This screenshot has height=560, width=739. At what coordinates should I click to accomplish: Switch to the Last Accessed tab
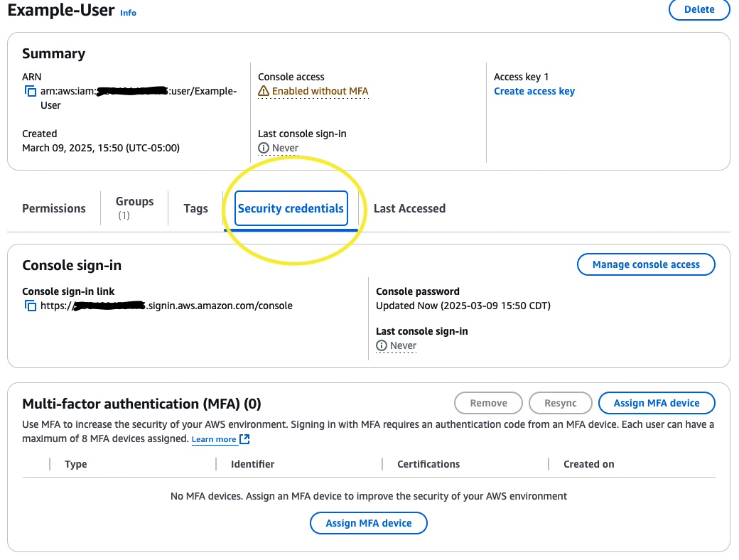pyautogui.click(x=409, y=208)
